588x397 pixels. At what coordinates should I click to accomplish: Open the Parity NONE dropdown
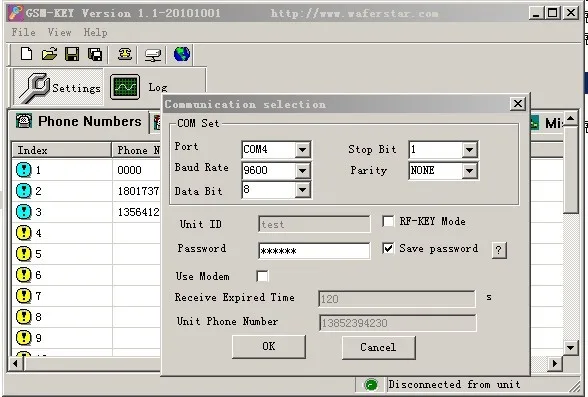coord(469,171)
